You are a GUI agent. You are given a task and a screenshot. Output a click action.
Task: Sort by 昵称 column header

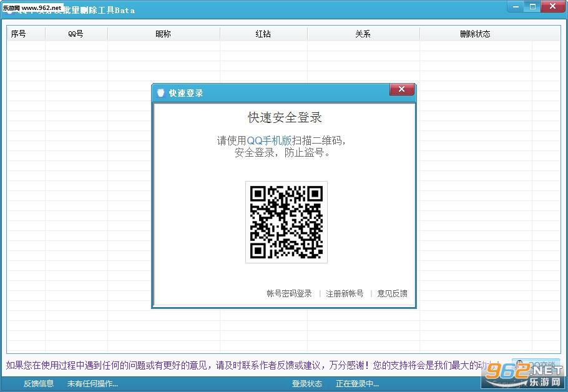[164, 34]
